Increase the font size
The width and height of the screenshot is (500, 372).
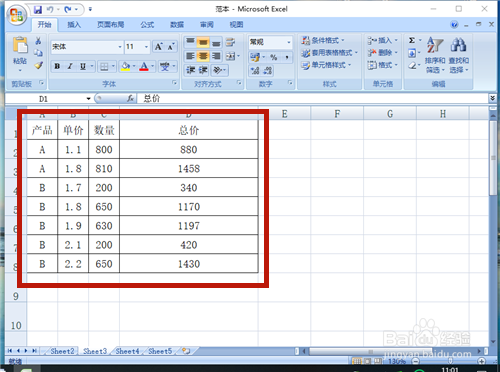158,47
